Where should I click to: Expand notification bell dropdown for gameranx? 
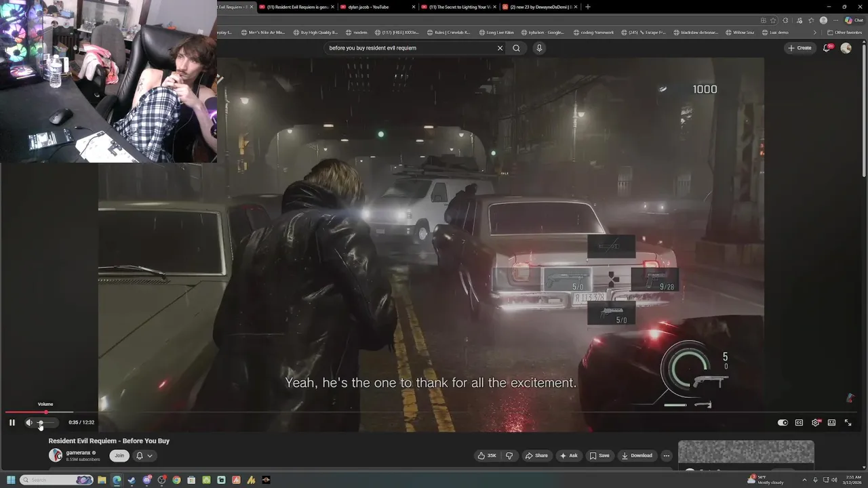pyautogui.click(x=144, y=455)
